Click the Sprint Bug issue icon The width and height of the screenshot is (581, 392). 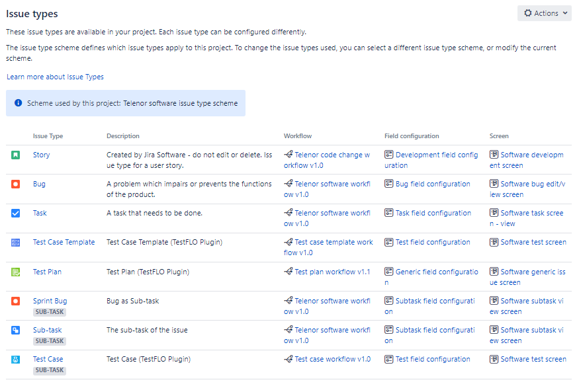click(x=16, y=301)
